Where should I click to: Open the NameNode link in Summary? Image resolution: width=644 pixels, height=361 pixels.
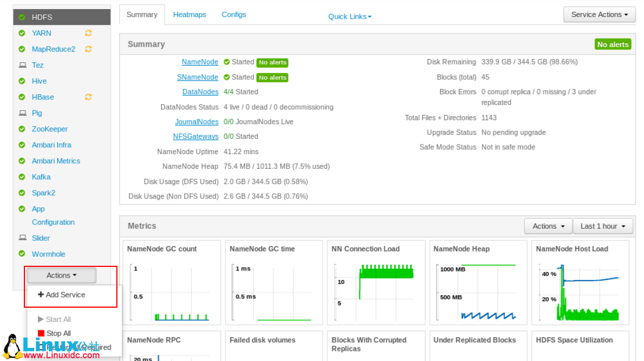coord(200,62)
